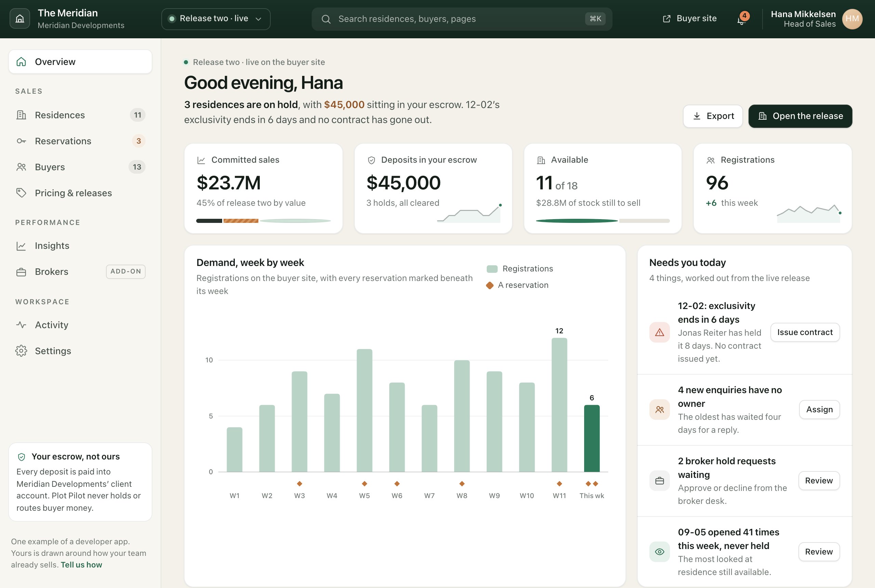
Task: Open the Buyer site link
Action: coord(689,19)
